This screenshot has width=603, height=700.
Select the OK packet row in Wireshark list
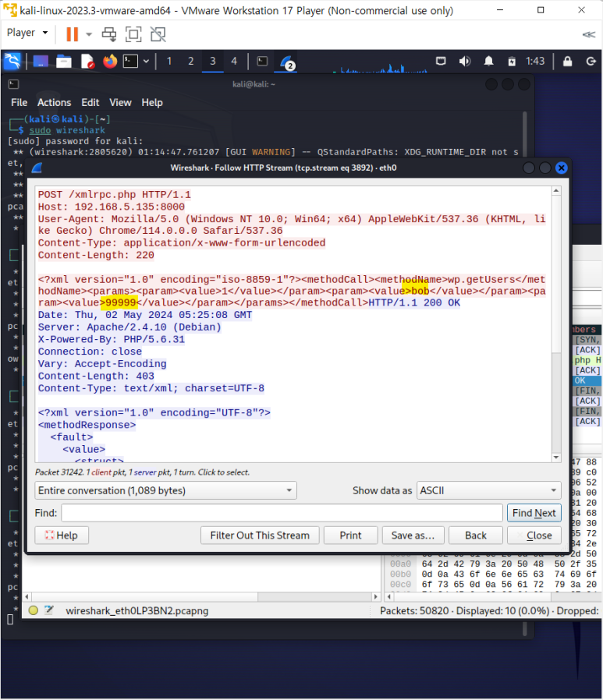pyautogui.click(x=587, y=380)
